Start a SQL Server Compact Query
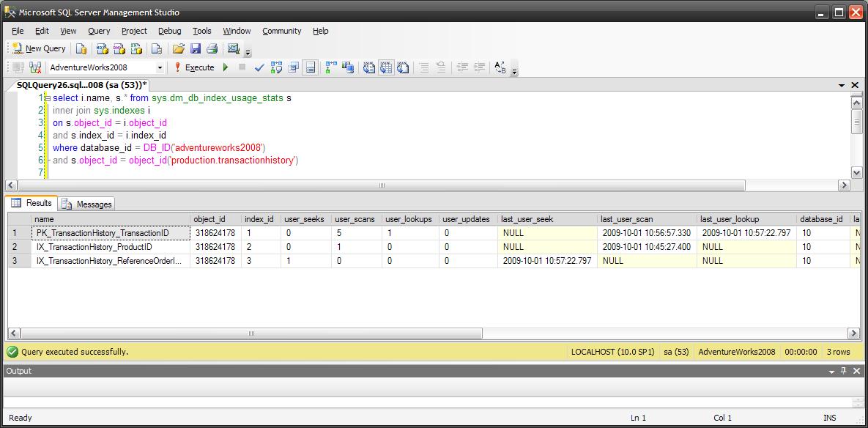The image size is (868, 428). click(x=157, y=48)
